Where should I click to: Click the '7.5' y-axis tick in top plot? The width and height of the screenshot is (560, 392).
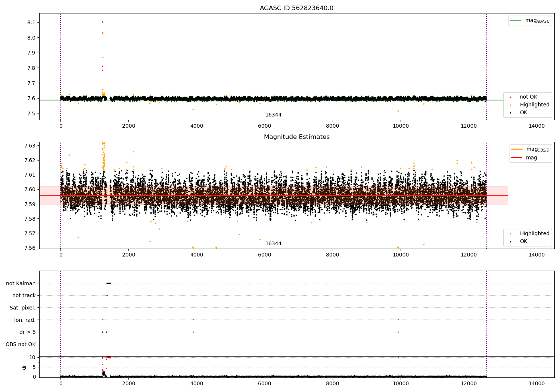(31, 113)
